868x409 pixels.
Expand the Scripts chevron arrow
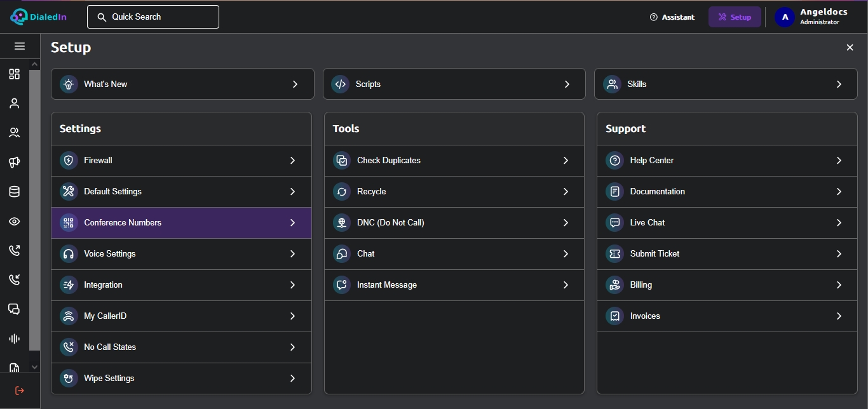567,84
